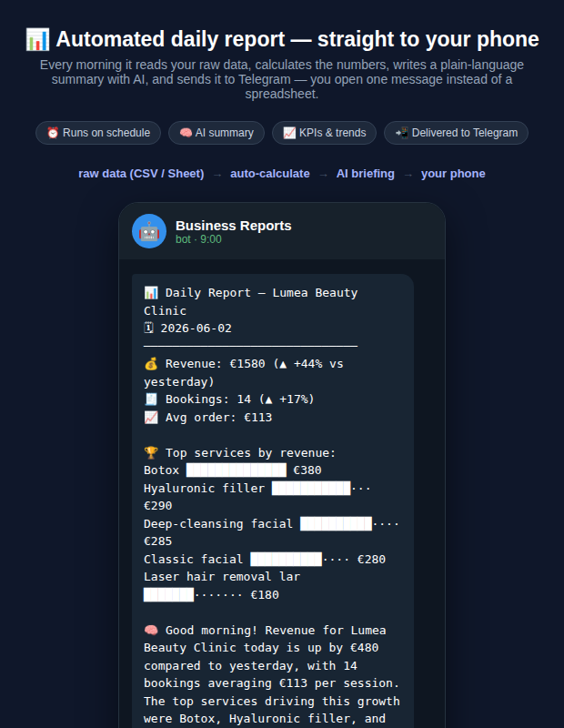Click the bar chart emoji in the headline
This screenshot has width=564, height=728.
(37, 39)
